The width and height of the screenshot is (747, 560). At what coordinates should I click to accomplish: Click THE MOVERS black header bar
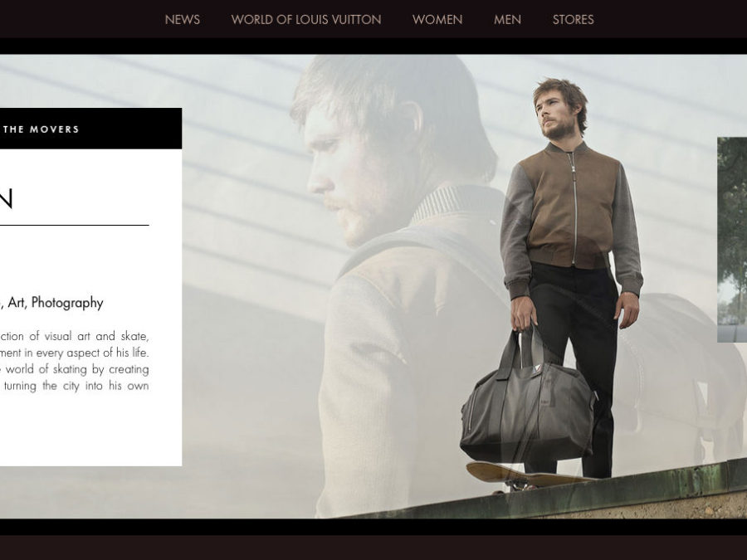click(x=90, y=129)
